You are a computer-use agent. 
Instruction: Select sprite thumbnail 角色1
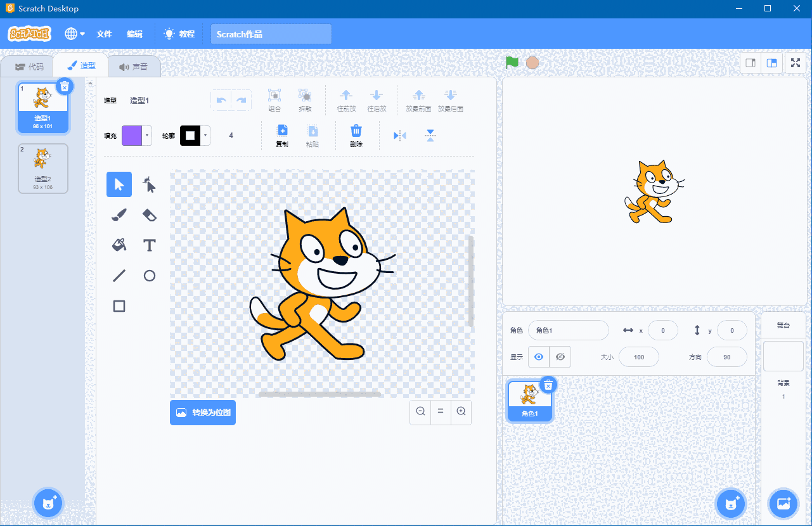point(529,401)
